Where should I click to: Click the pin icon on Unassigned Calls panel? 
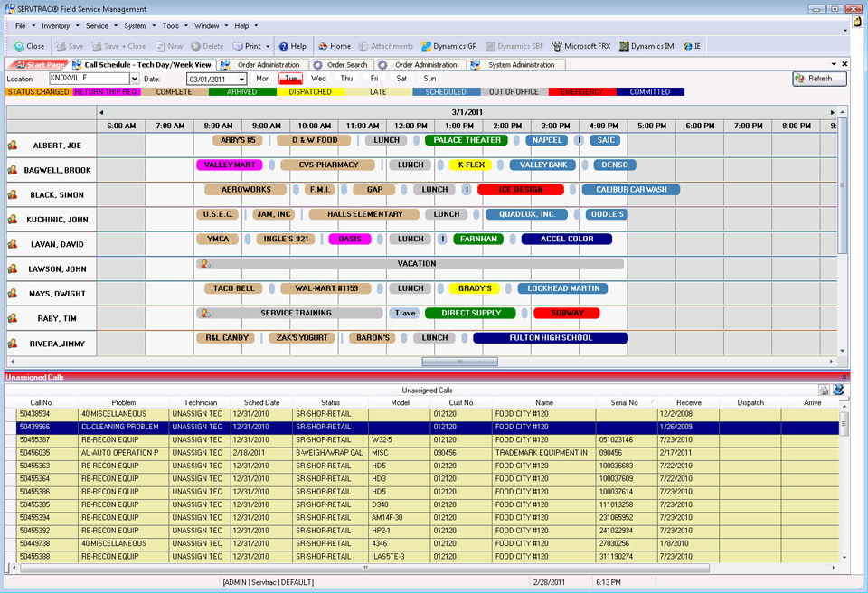[844, 377]
